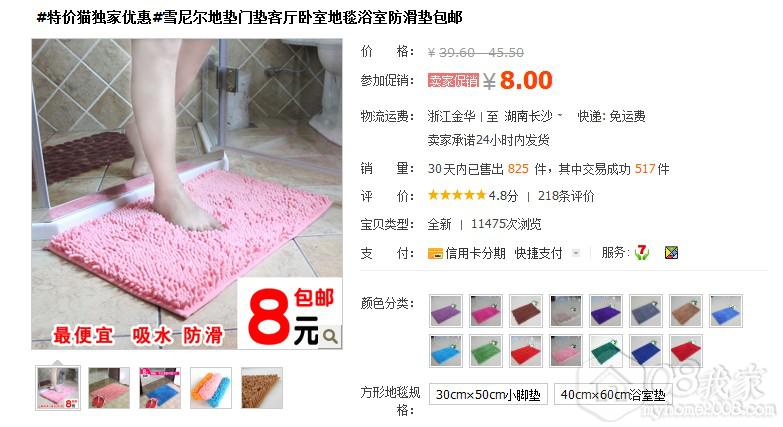Select the light blue mat color swatch

446,351
